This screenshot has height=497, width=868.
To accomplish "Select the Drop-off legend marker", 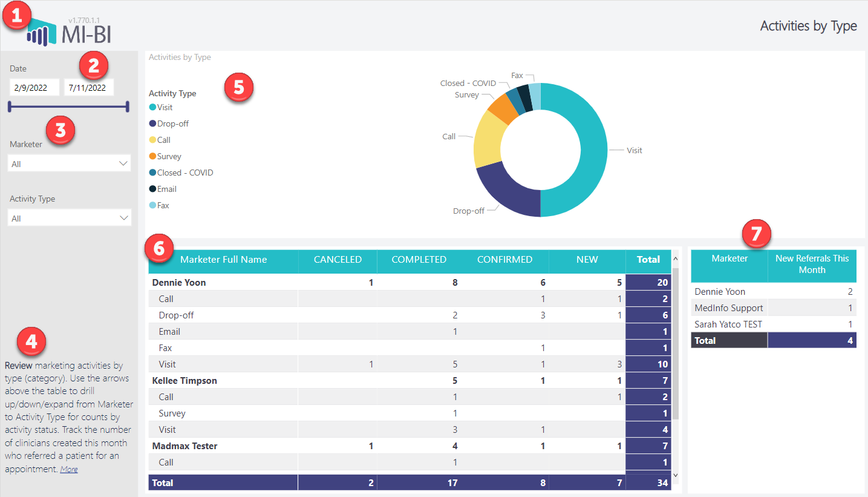I will click(x=151, y=123).
